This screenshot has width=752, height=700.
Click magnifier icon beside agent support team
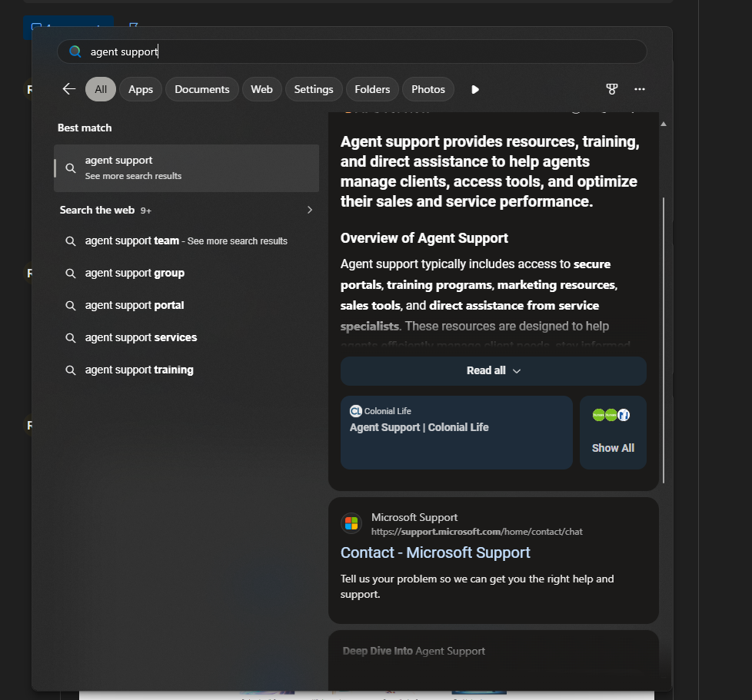(x=71, y=241)
